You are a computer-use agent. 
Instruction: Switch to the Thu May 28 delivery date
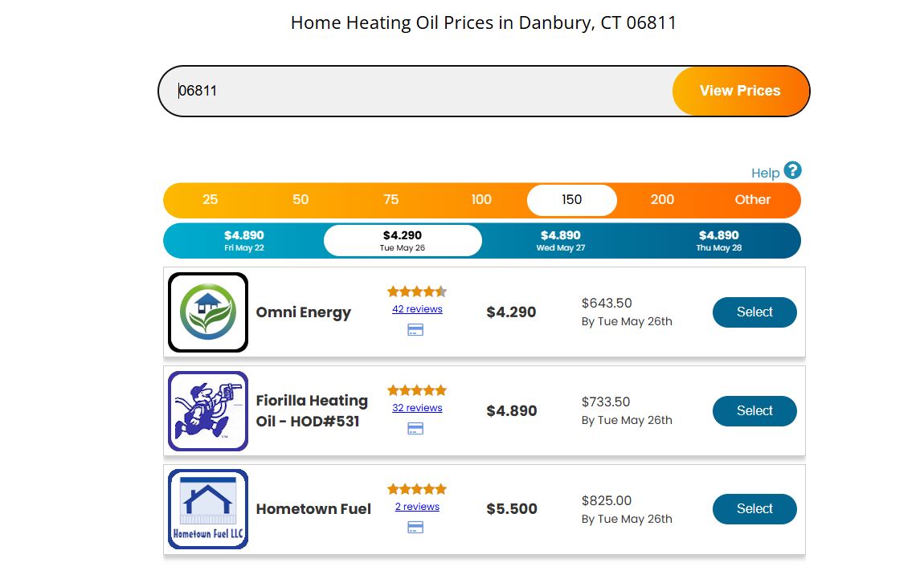click(x=719, y=240)
